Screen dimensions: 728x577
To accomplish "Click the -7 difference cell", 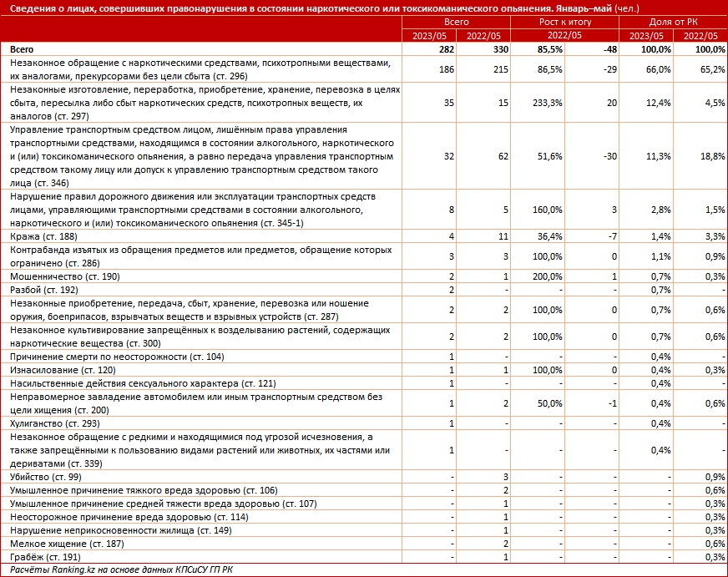I will pyautogui.click(x=613, y=236).
